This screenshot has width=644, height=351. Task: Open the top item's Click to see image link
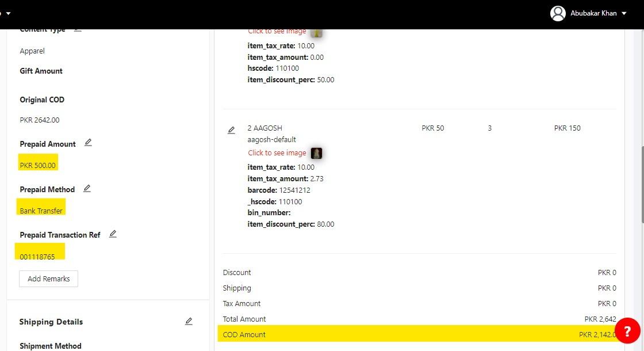(277, 32)
